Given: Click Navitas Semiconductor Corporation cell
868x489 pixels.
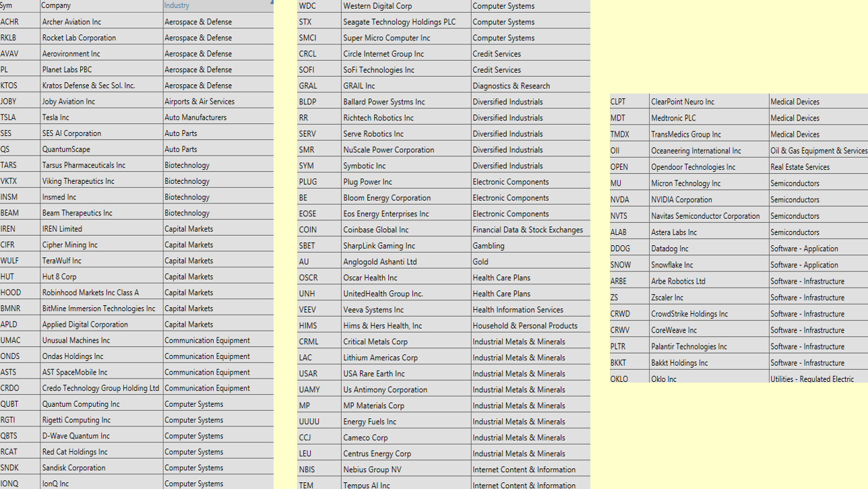Looking at the screenshot, I should pos(709,216).
